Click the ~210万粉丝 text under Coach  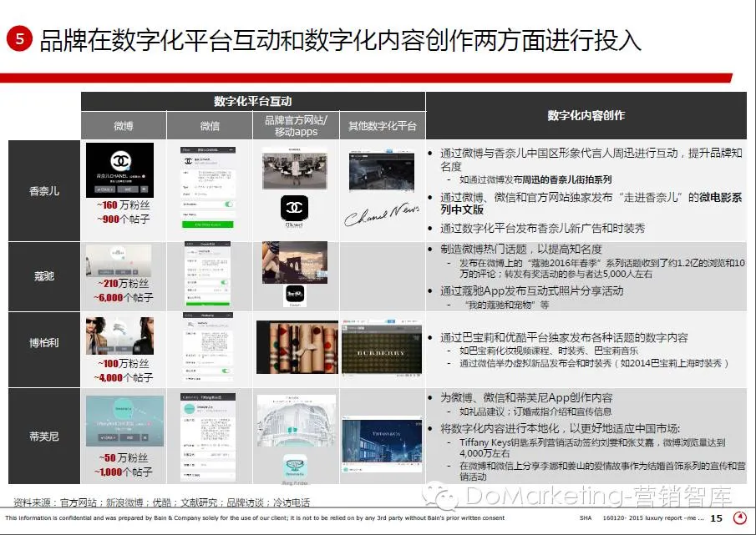124,284
